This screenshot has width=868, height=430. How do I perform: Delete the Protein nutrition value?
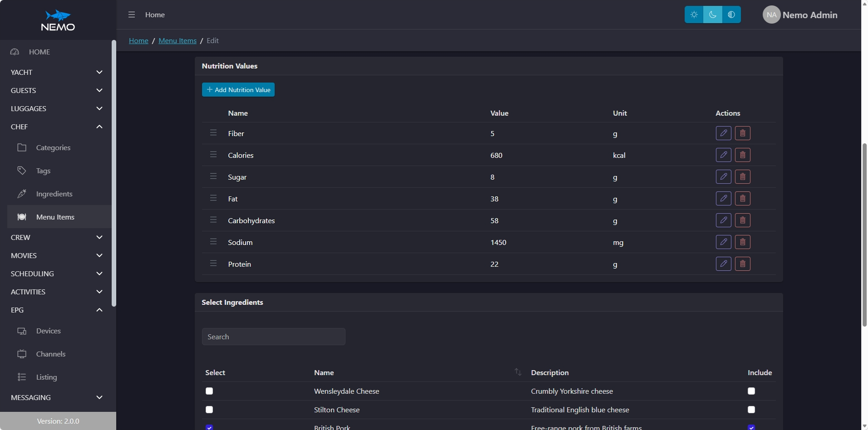click(x=743, y=264)
